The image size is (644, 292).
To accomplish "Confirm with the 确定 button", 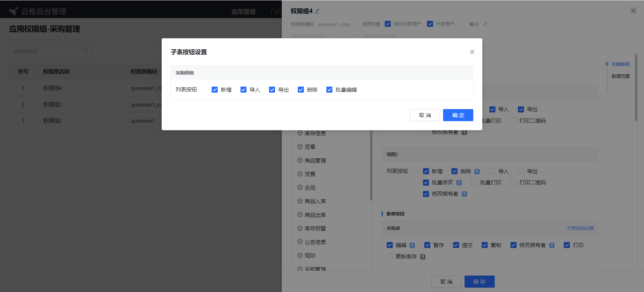I will click(458, 115).
